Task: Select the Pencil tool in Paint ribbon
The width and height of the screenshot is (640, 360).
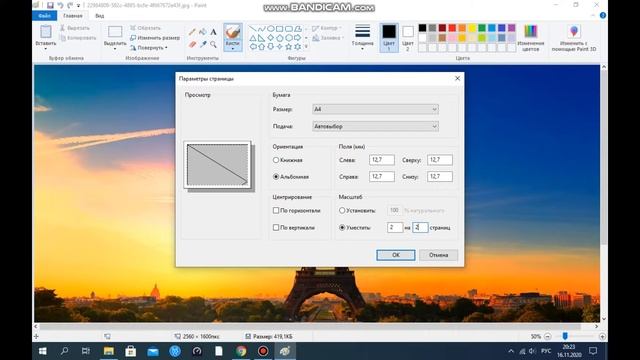Action: (x=192, y=32)
